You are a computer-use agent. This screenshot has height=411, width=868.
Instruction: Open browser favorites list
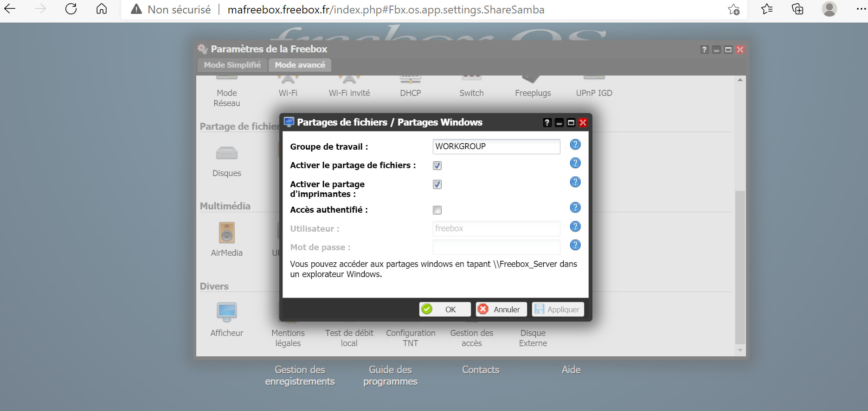pos(767,9)
